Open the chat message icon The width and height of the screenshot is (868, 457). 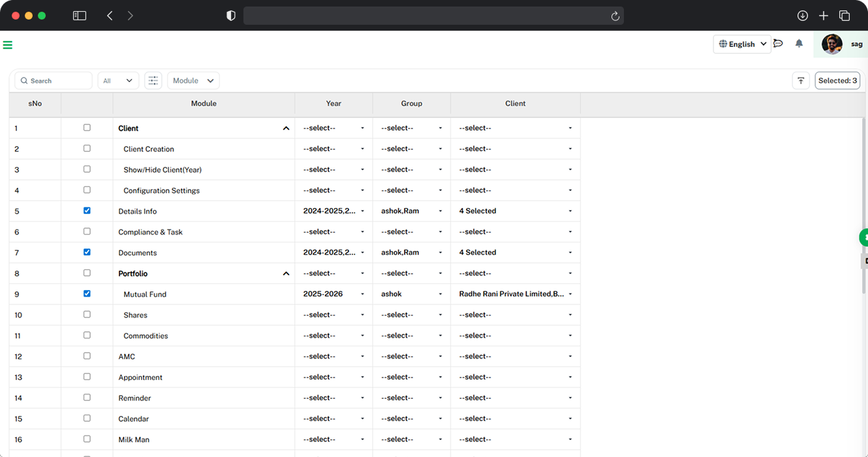click(x=778, y=44)
